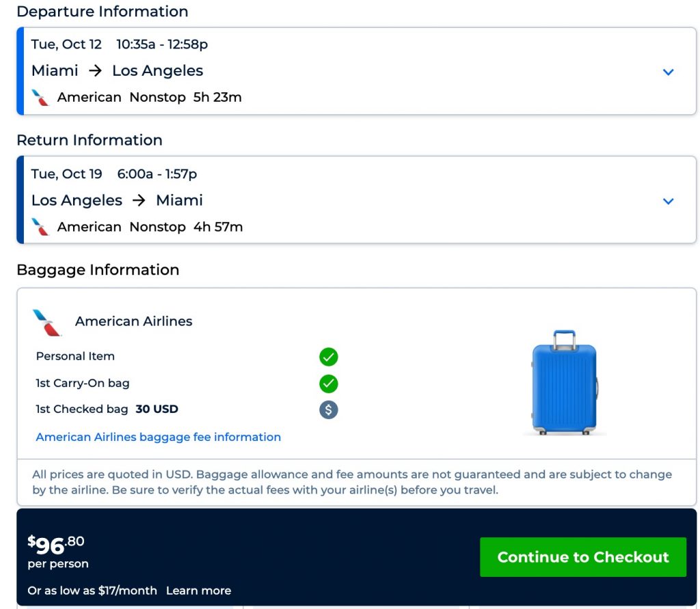The height and width of the screenshot is (609, 700).
Task: Click the blue suitcase illustration
Action: (565, 383)
